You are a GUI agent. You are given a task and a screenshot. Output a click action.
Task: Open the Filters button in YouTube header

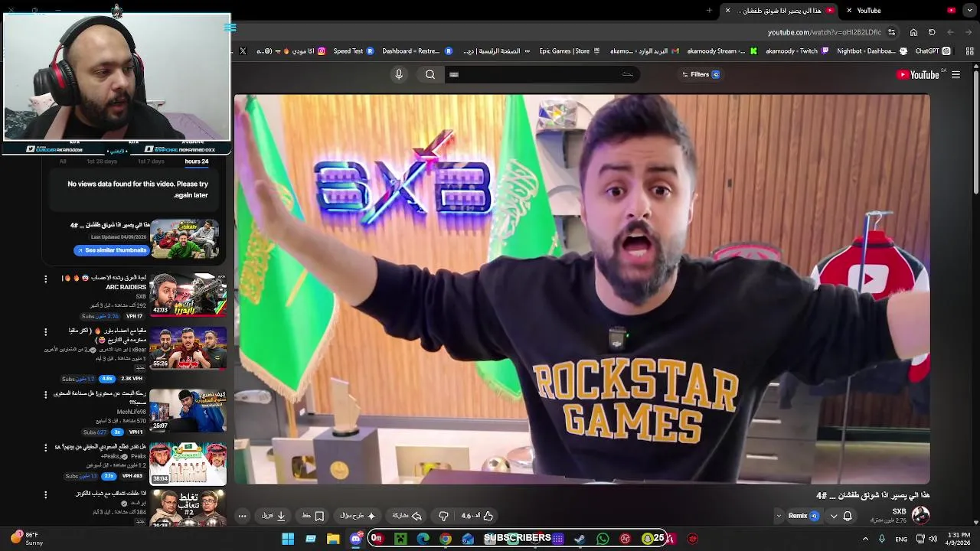pyautogui.click(x=701, y=74)
